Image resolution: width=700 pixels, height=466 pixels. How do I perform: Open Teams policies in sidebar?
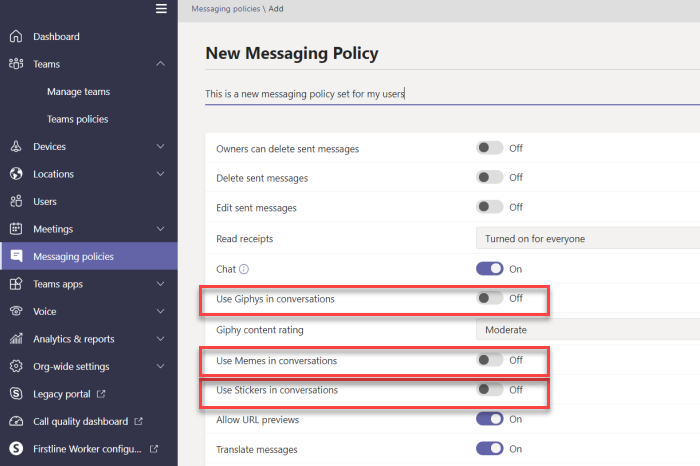[x=78, y=119]
